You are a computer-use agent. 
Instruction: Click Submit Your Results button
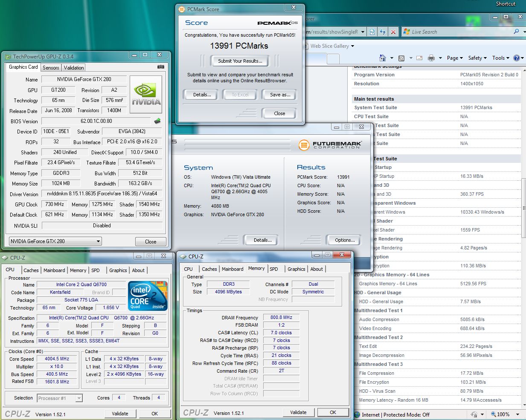240,61
